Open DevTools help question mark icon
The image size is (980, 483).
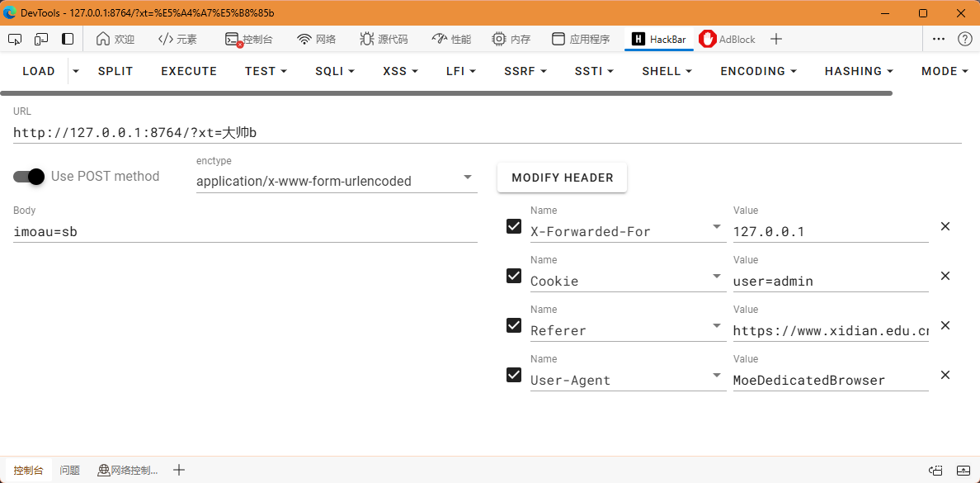coord(964,39)
